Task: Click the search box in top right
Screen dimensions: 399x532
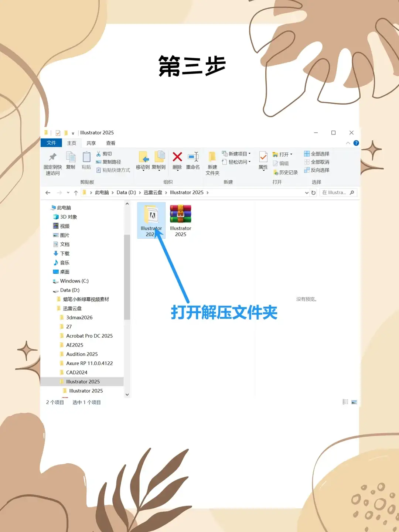Action: coord(337,192)
